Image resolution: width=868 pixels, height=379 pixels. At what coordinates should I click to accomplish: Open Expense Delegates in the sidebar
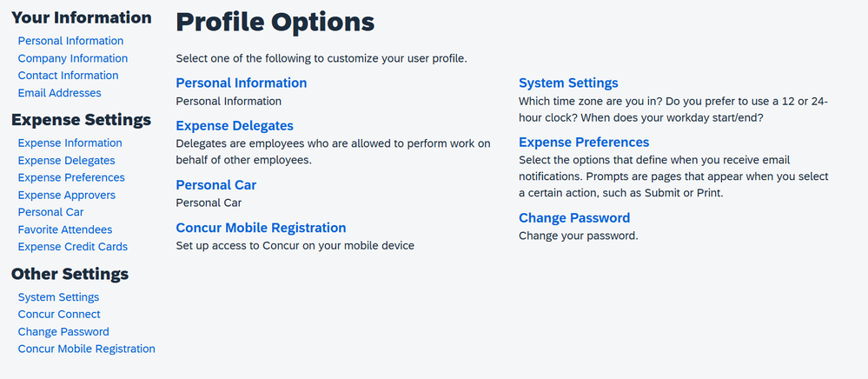tap(66, 160)
